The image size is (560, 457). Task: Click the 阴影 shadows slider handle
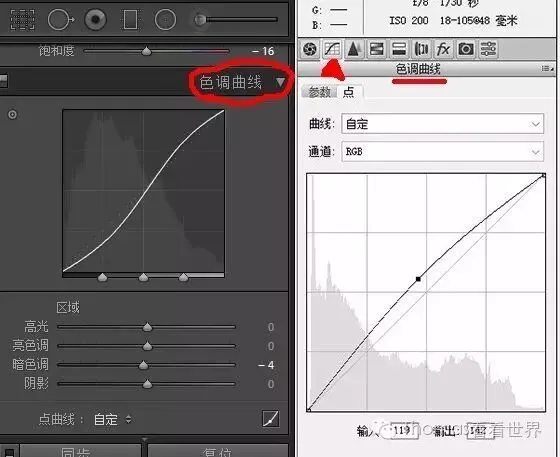[x=147, y=384]
